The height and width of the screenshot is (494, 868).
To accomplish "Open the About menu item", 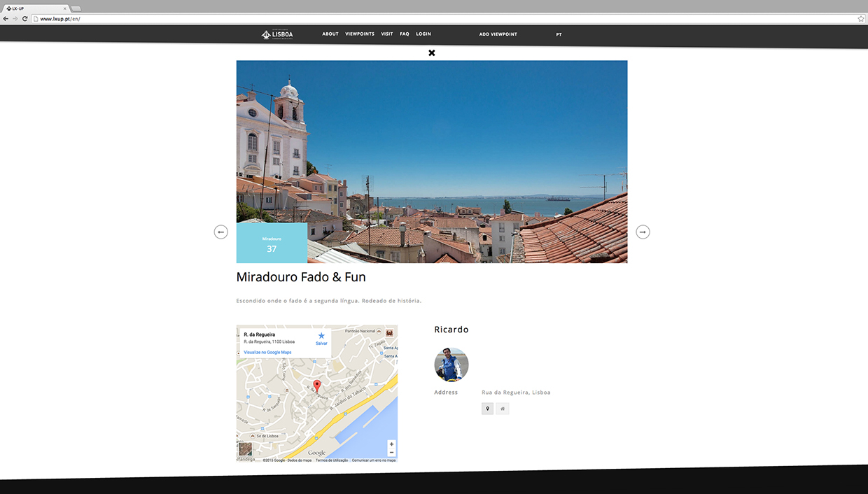I will (x=330, y=34).
